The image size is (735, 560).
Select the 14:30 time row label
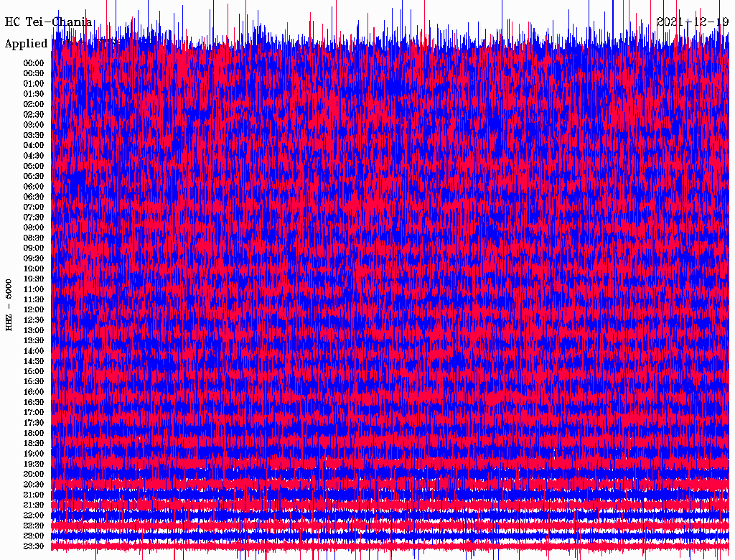click(34, 362)
